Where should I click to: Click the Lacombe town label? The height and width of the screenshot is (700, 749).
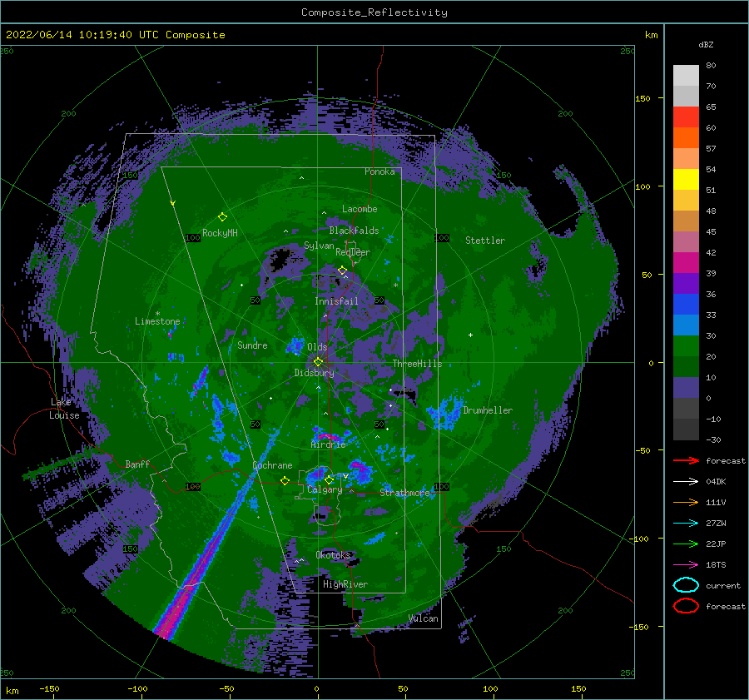coord(360,209)
